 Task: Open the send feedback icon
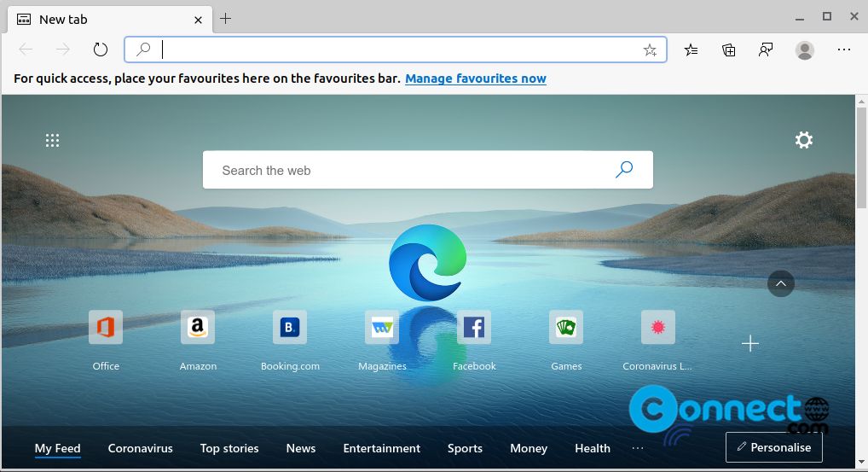[x=766, y=50]
